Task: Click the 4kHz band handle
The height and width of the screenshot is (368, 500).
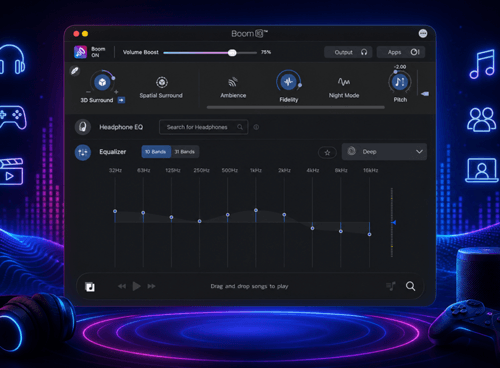Action: (312, 228)
